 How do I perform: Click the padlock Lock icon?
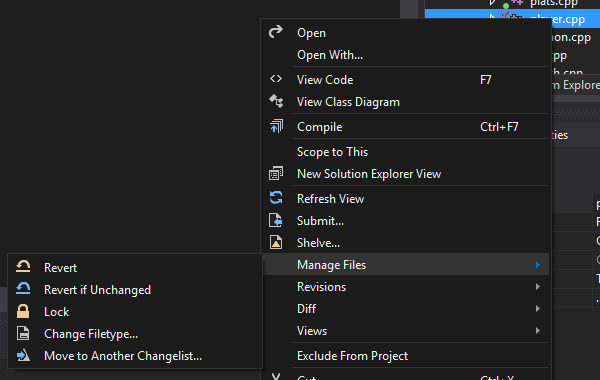click(23, 311)
